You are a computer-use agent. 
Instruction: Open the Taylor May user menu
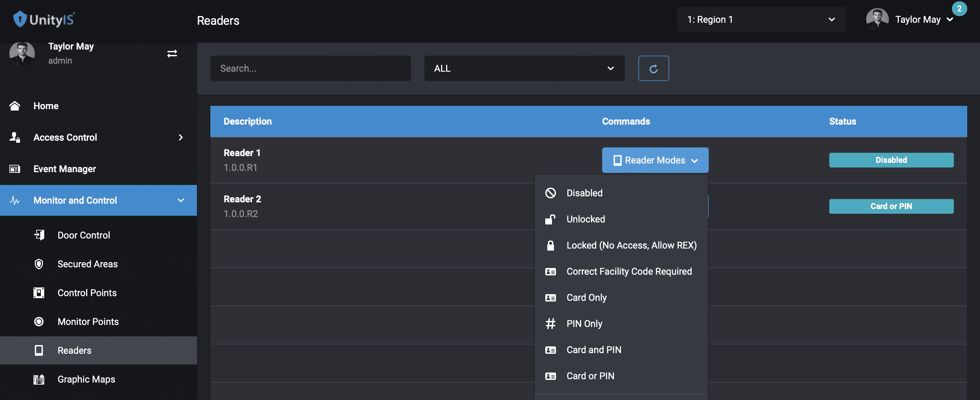[x=910, y=19]
